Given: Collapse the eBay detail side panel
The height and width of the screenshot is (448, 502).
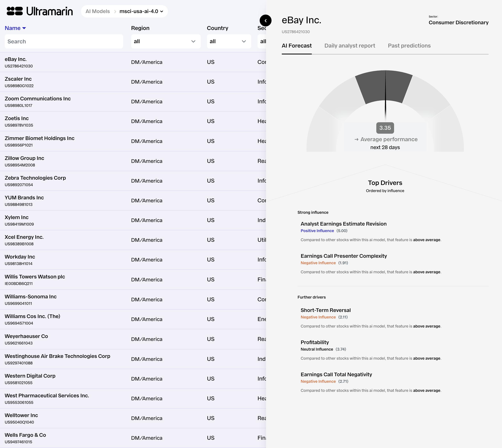Looking at the screenshot, I should [266, 21].
